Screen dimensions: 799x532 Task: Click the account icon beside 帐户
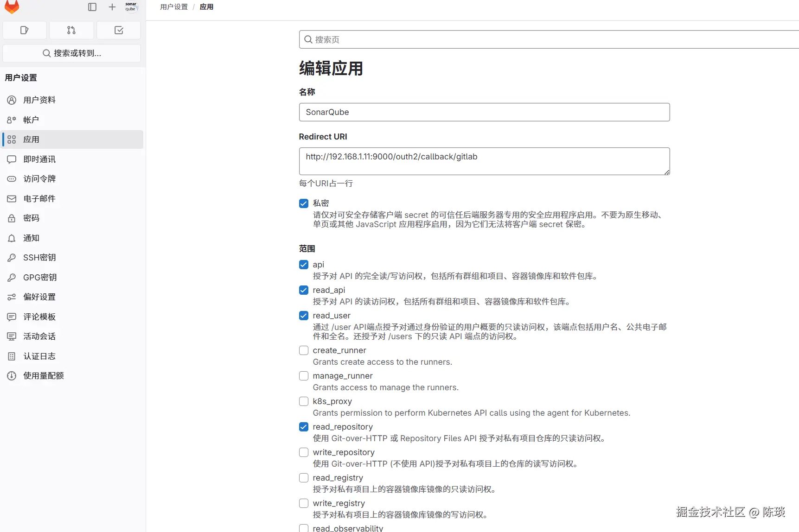point(12,120)
